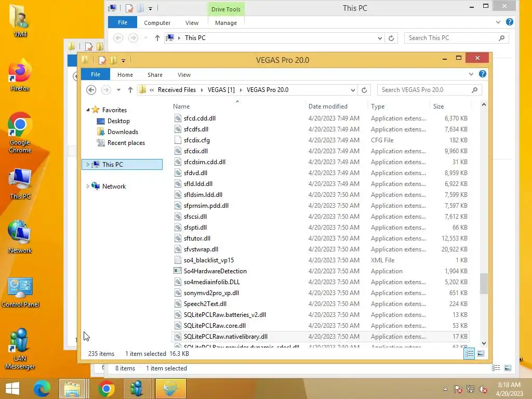Open Quick Access Toolbar dropdown in VEGAS Pro window

click(x=124, y=60)
